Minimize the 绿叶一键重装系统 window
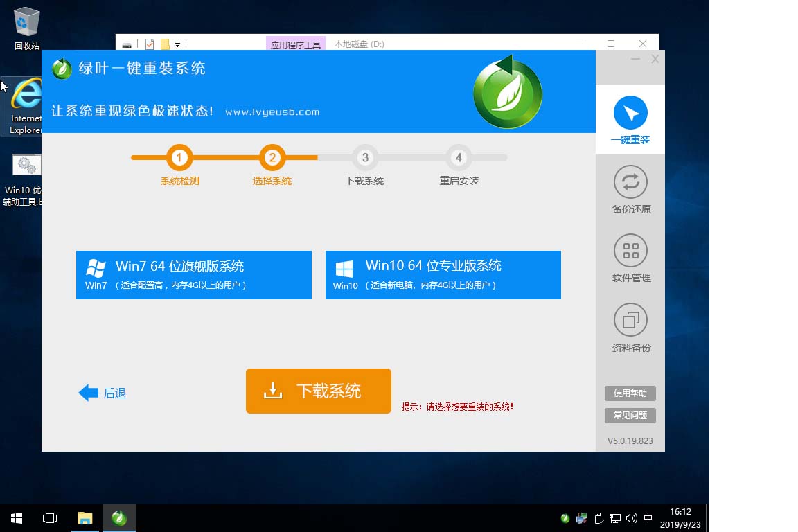The image size is (798, 532). (x=635, y=59)
